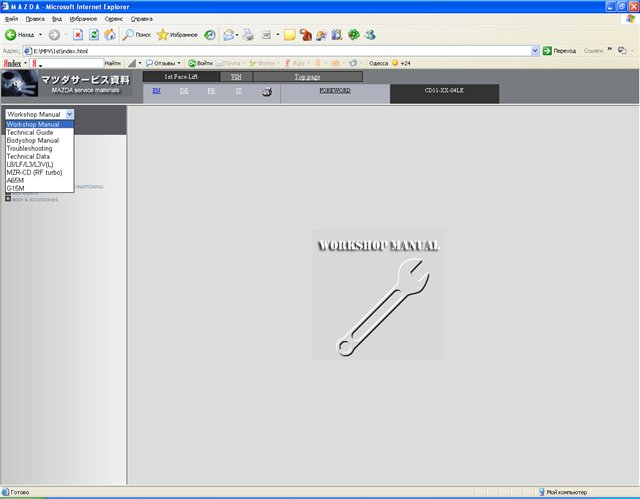The height and width of the screenshot is (499, 640).
Task: Go back with the Назад button
Action: (20, 35)
